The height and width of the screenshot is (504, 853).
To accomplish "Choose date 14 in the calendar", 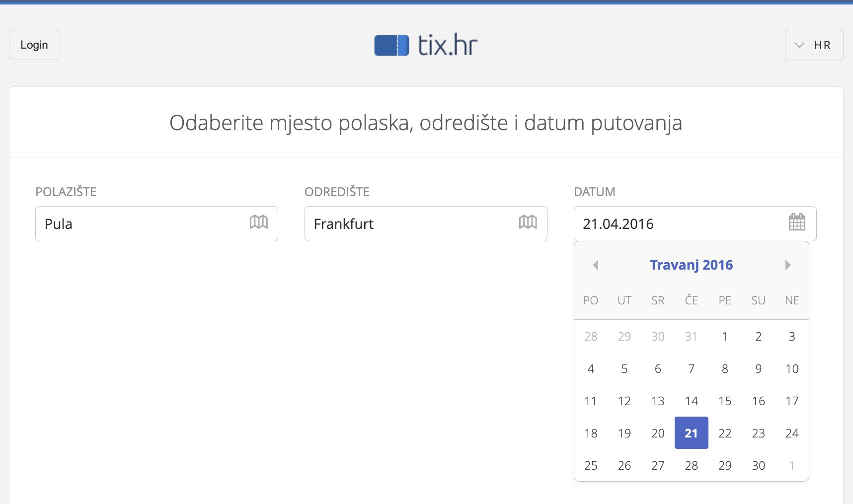I will (692, 401).
